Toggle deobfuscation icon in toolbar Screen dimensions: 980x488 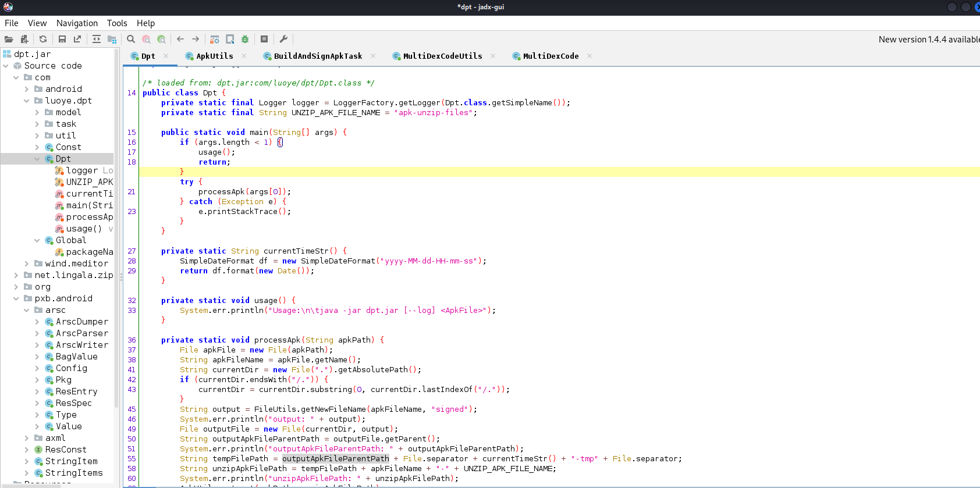pyautogui.click(x=215, y=39)
